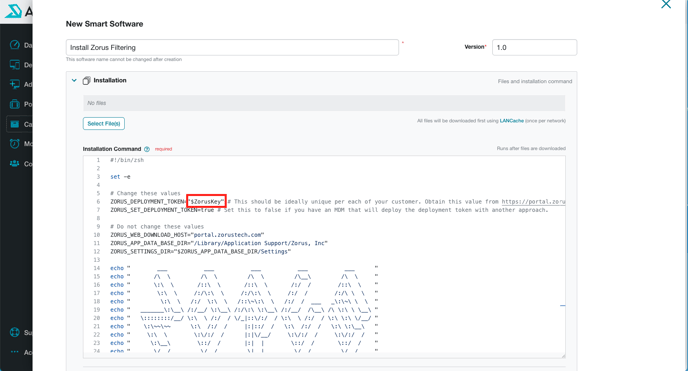Open the highlighted catalog box icon
Viewport: 688px width, 371px height.
[x=14, y=124]
